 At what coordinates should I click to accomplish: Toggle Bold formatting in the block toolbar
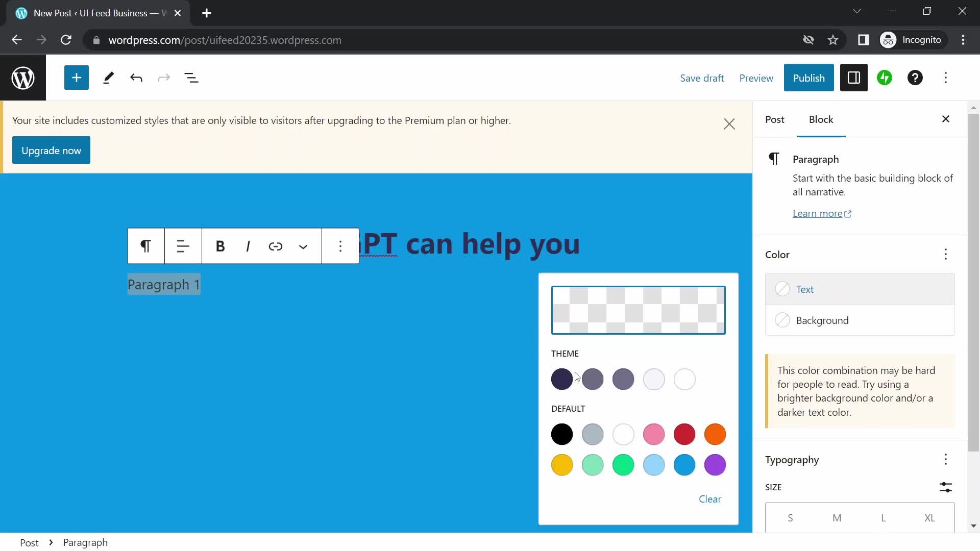[x=219, y=246]
